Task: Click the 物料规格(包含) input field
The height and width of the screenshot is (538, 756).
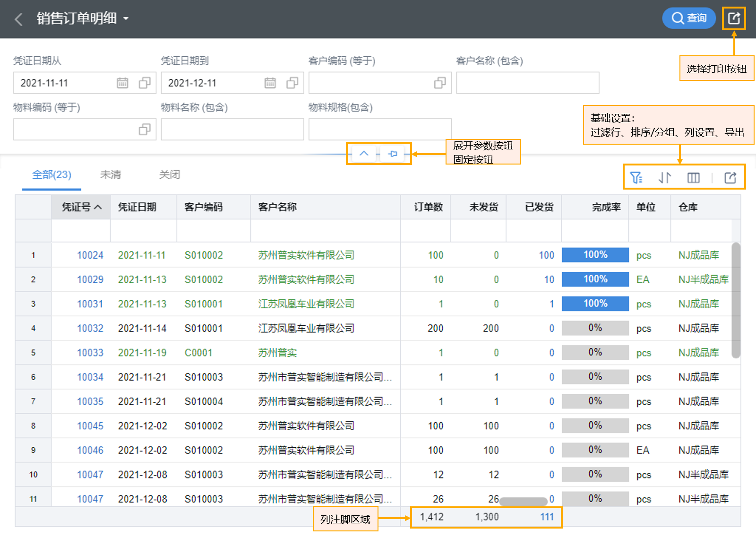Action: [x=380, y=129]
